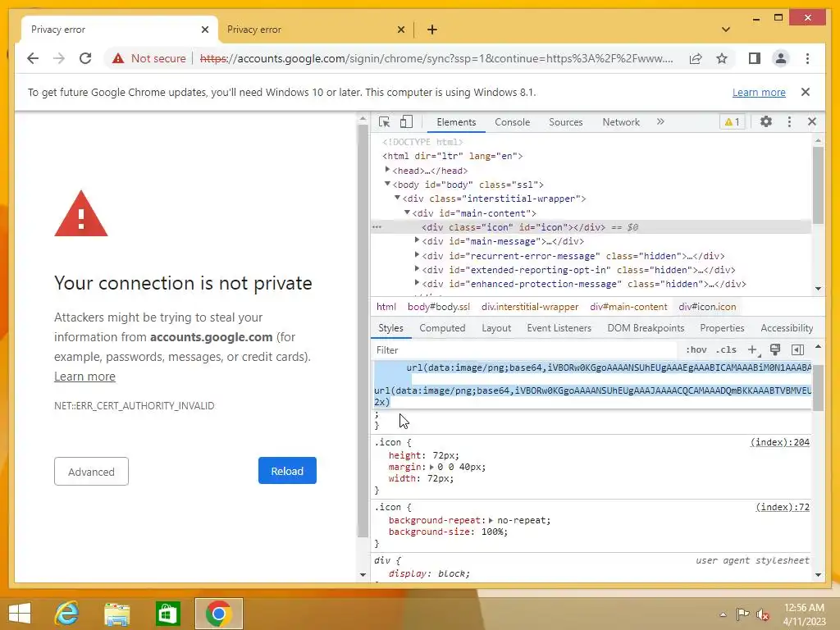This screenshot has height=630, width=840.
Task: Click the styles Filter input field
Action: [525, 349]
